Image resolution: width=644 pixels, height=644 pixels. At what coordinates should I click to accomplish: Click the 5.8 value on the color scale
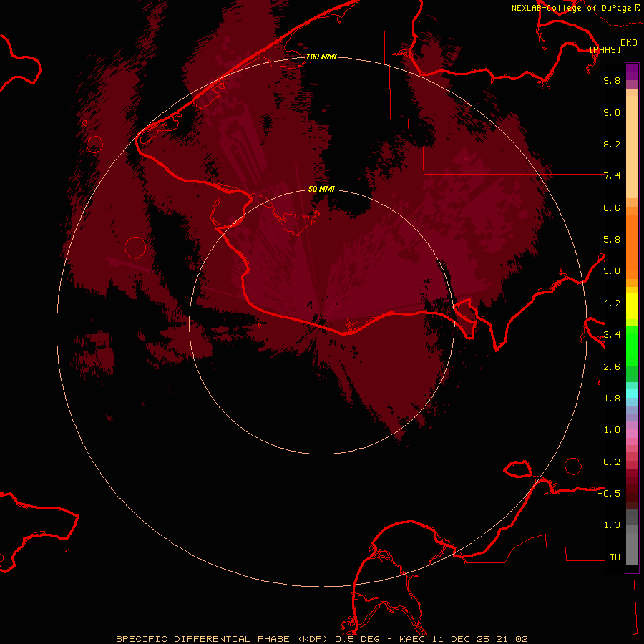pyautogui.click(x=612, y=240)
